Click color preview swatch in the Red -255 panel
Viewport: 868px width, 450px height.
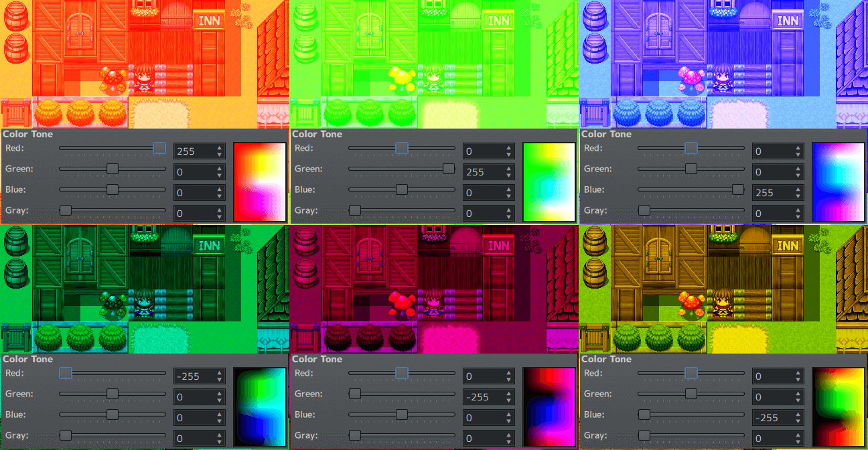[x=260, y=406]
